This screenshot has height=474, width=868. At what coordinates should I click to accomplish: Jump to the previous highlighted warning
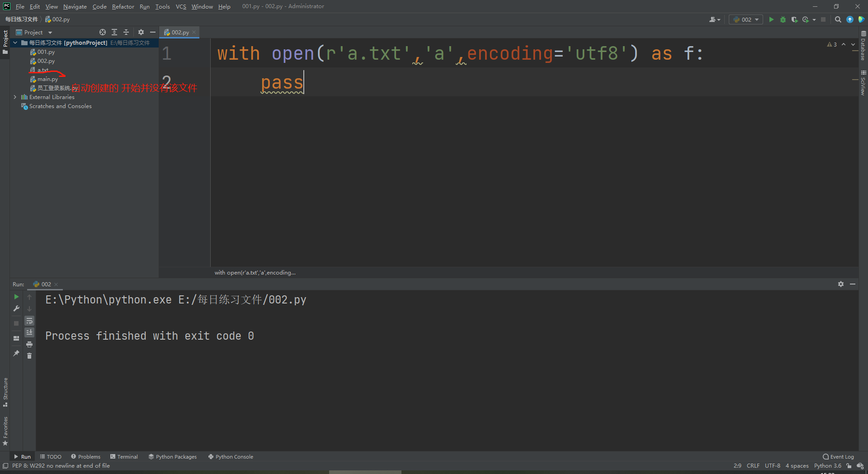(x=844, y=44)
